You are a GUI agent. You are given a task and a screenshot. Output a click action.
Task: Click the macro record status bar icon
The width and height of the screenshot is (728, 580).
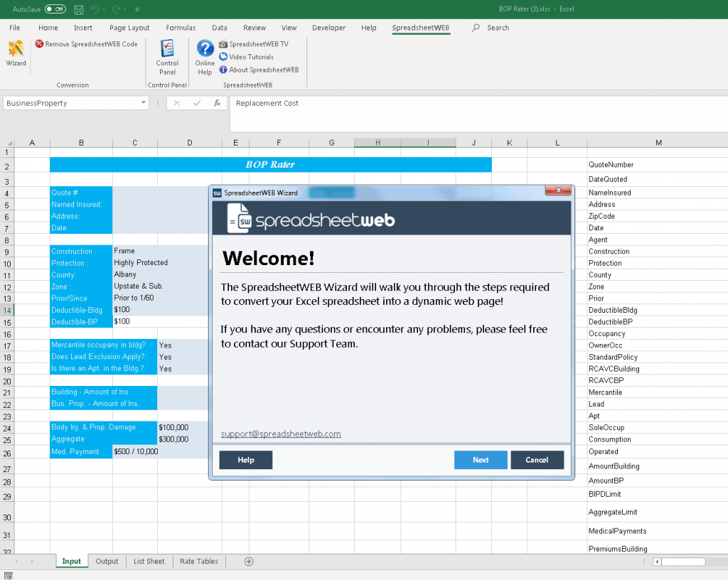(x=9, y=576)
